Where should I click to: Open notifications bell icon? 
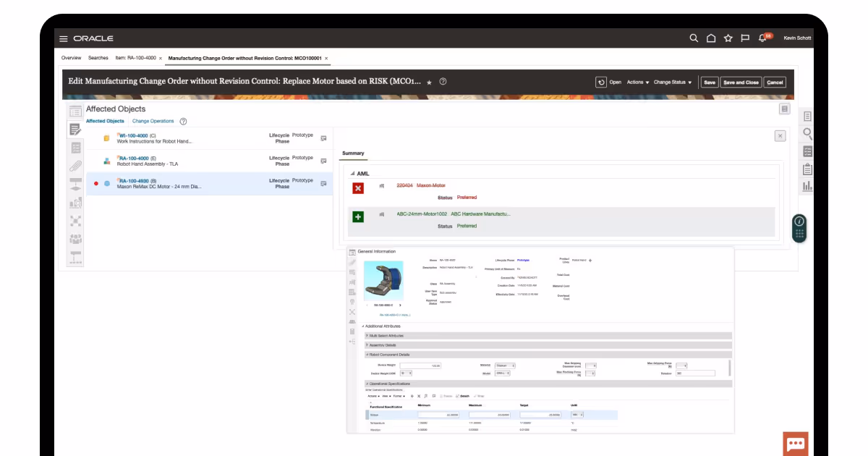pos(762,38)
